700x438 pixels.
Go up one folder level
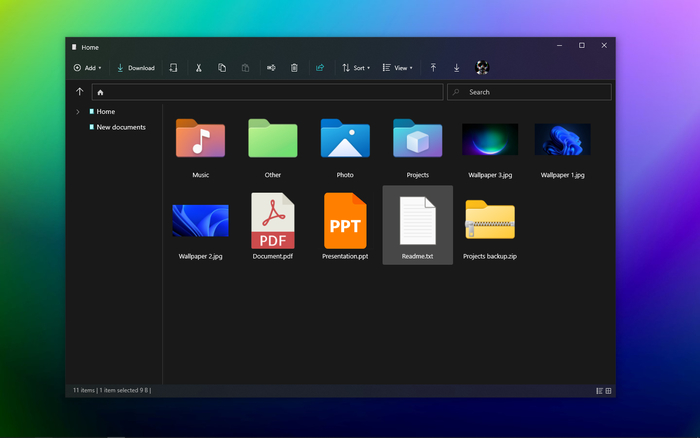coord(79,92)
